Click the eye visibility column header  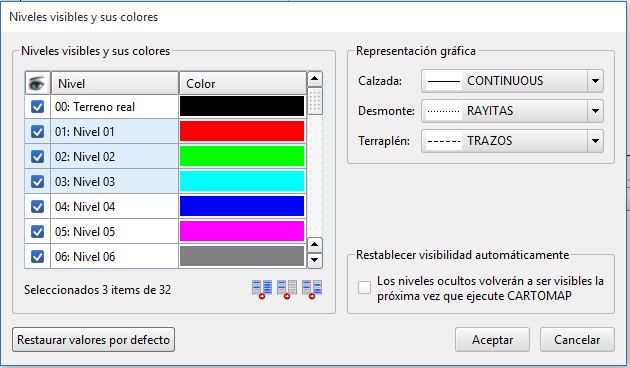37,83
